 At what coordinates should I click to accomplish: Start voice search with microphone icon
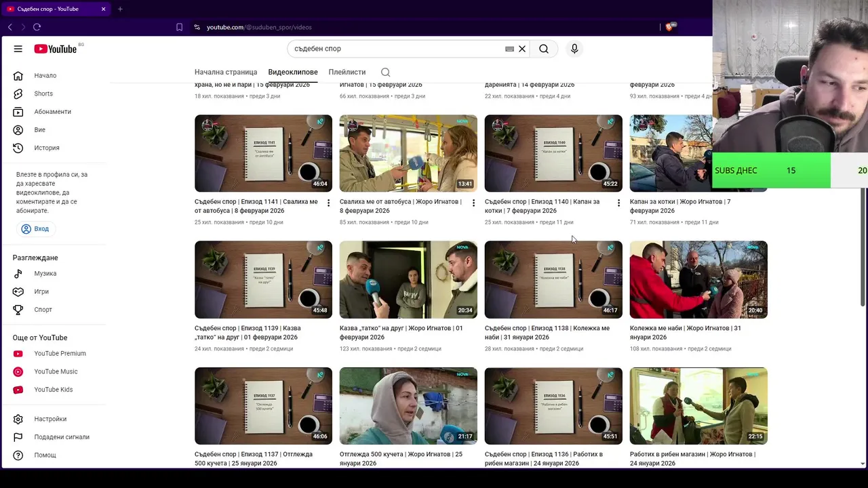pyautogui.click(x=574, y=49)
